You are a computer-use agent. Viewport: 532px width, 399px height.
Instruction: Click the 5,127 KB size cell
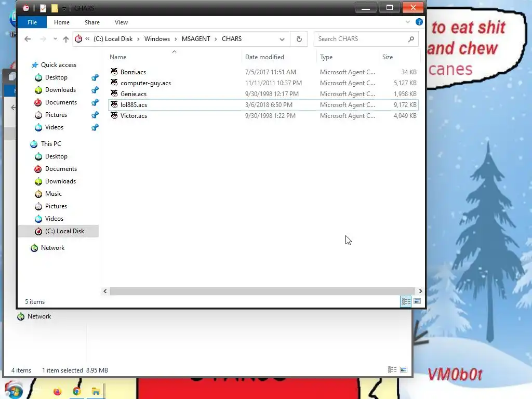coord(405,83)
